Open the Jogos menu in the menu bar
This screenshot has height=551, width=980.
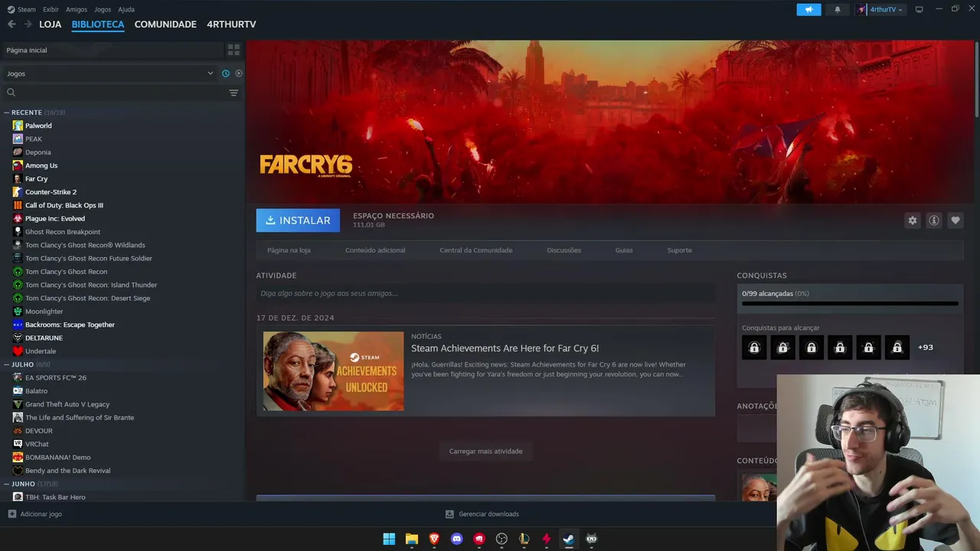point(103,9)
